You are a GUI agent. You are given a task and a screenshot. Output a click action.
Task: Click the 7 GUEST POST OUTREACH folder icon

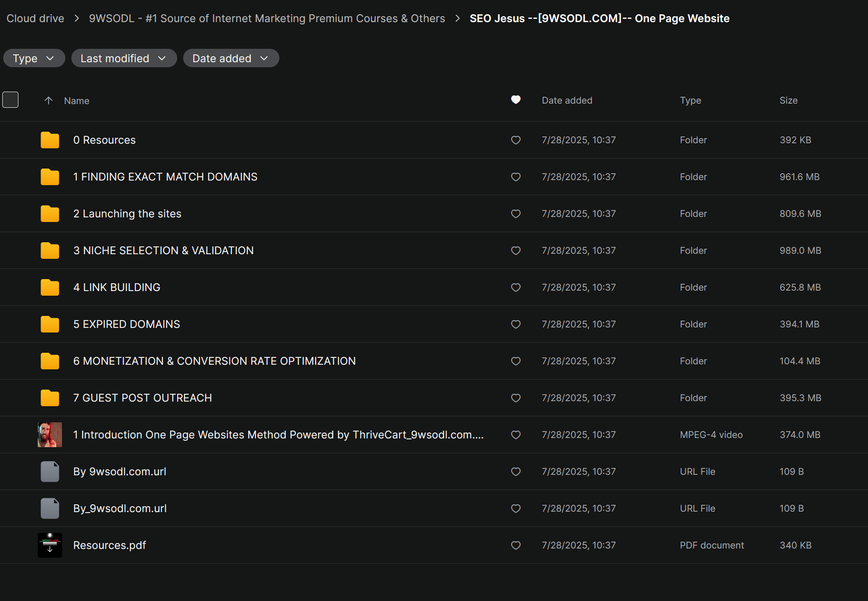pos(50,398)
